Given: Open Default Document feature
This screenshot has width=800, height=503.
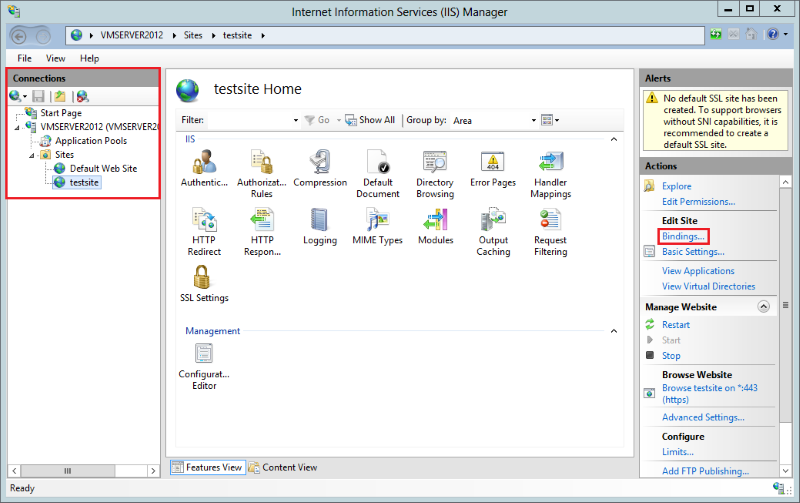Looking at the screenshot, I should point(378,173).
